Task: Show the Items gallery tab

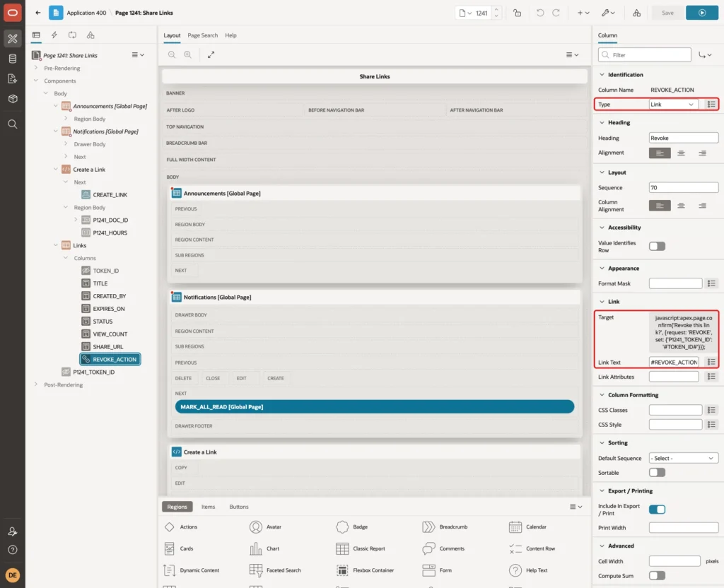Action: tap(209, 507)
